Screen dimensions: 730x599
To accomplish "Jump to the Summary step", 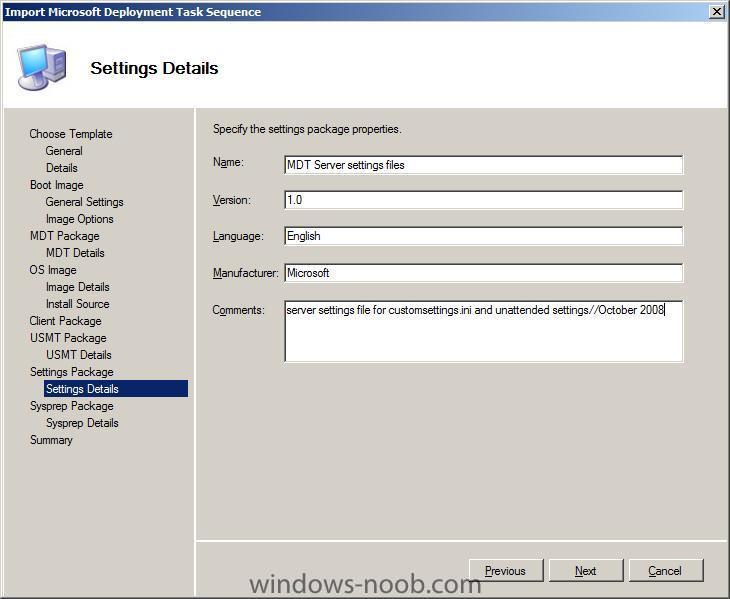I will (x=51, y=440).
